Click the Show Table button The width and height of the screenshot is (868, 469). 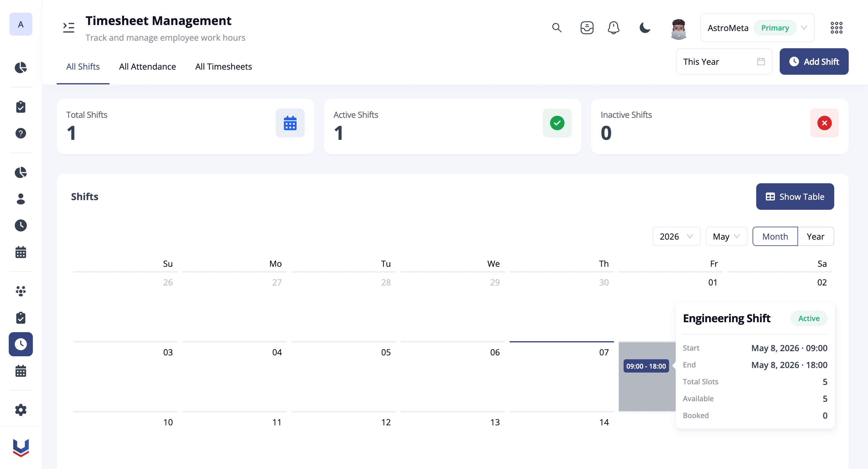pyautogui.click(x=795, y=197)
